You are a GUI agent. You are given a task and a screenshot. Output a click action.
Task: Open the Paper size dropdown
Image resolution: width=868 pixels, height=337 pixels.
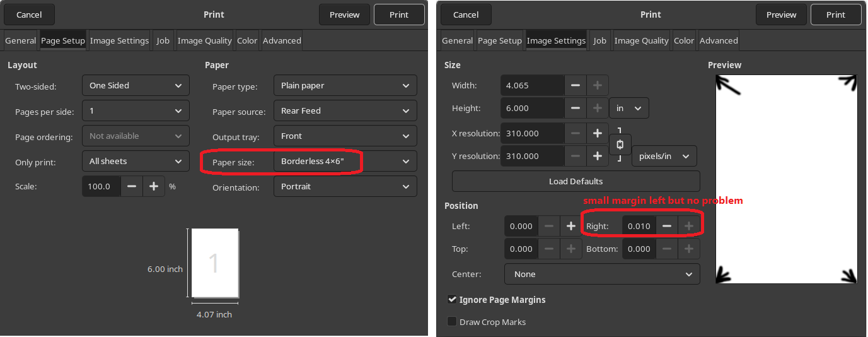click(x=345, y=162)
